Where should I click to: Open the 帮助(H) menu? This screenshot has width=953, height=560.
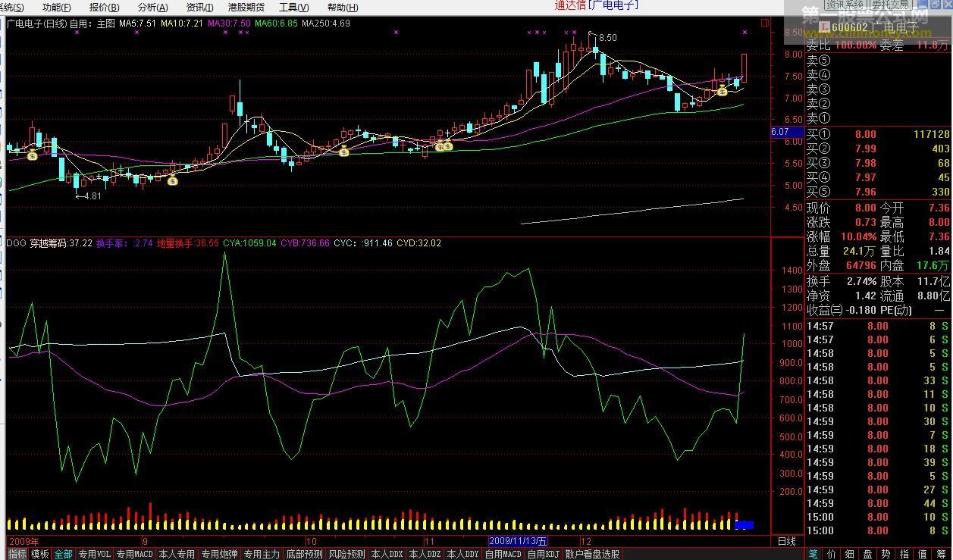click(x=342, y=7)
